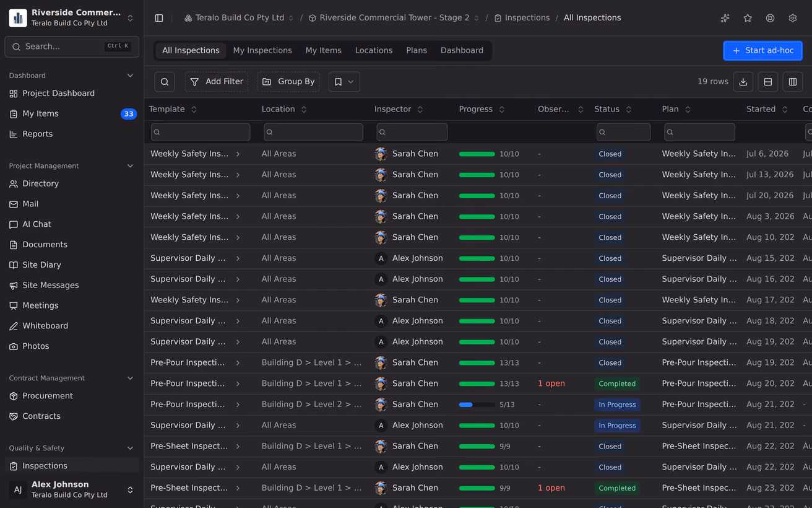Click the Search box in sidebar
The height and width of the screenshot is (508, 812).
click(x=72, y=46)
